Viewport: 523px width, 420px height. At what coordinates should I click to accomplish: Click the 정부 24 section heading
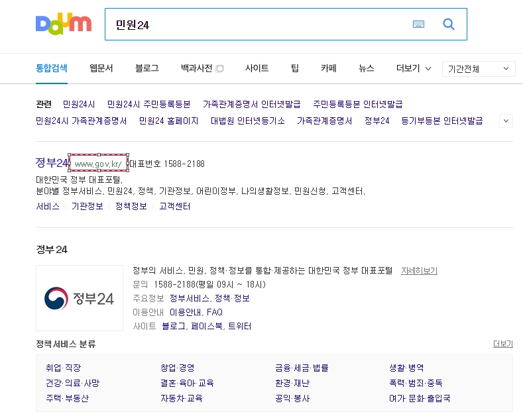tap(52, 249)
